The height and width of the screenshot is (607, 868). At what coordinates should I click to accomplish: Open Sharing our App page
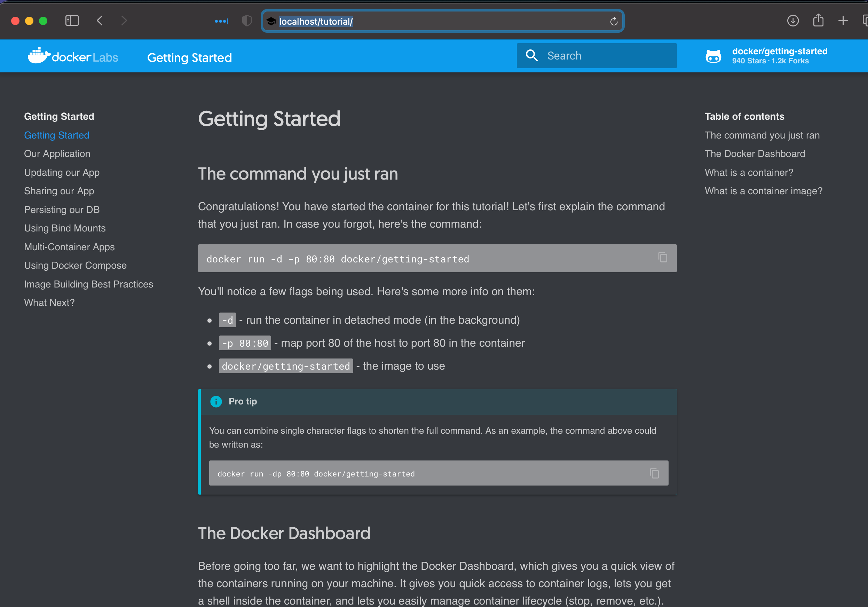pos(59,191)
